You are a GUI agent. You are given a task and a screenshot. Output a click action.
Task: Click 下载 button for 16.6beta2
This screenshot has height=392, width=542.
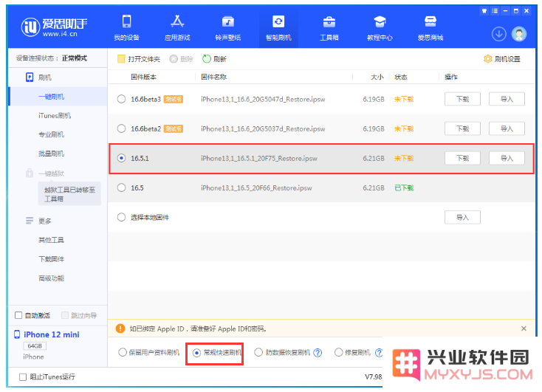click(462, 128)
